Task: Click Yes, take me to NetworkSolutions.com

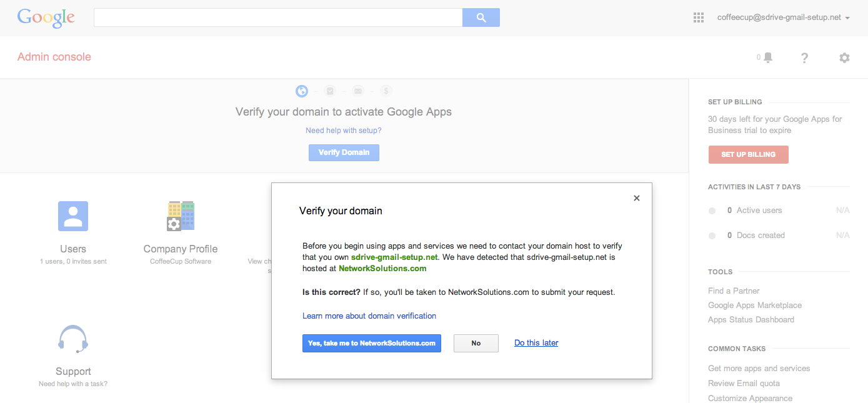Action: [x=372, y=343]
